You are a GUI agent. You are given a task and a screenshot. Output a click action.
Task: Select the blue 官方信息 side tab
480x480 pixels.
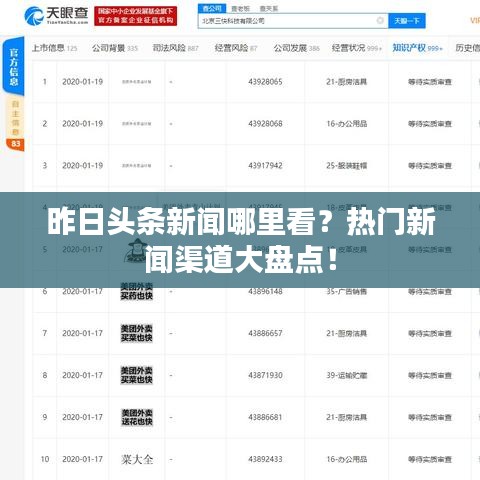pos(13,66)
